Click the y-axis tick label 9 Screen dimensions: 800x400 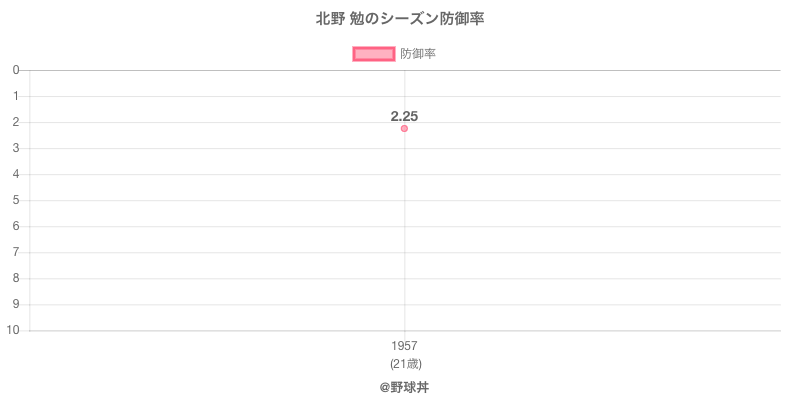pos(16,304)
